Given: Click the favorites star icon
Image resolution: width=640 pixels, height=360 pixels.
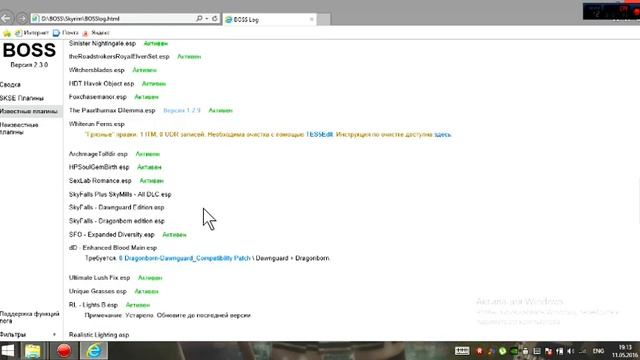Looking at the screenshot, I should [7, 33].
